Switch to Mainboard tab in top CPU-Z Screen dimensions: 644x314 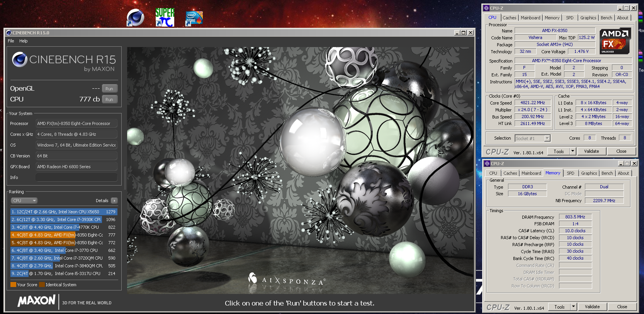tap(530, 18)
